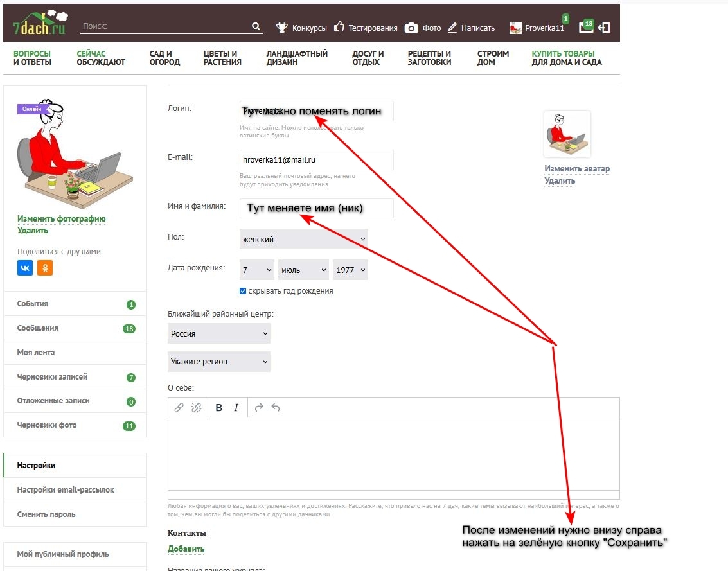Click the insert link icon in editor
The height and width of the screenshot is (571, 728).
[x=179, y=408]
